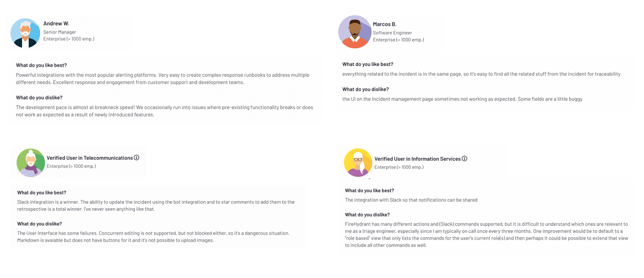The image size is (644, 278).
Task: Click Andrew's Senior Manager job title
Action: pos(60,32)
